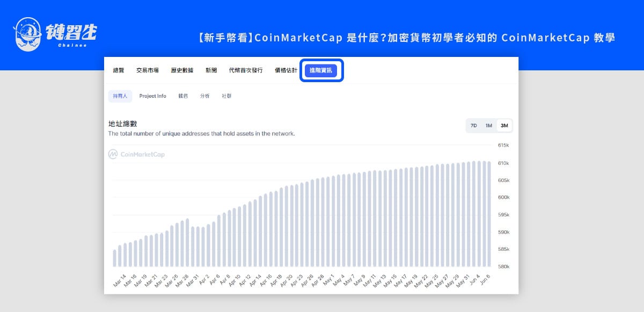This screenshot has width=644, height=312.
Task: Click the Apr 16 date label
Action: (267, 280)
